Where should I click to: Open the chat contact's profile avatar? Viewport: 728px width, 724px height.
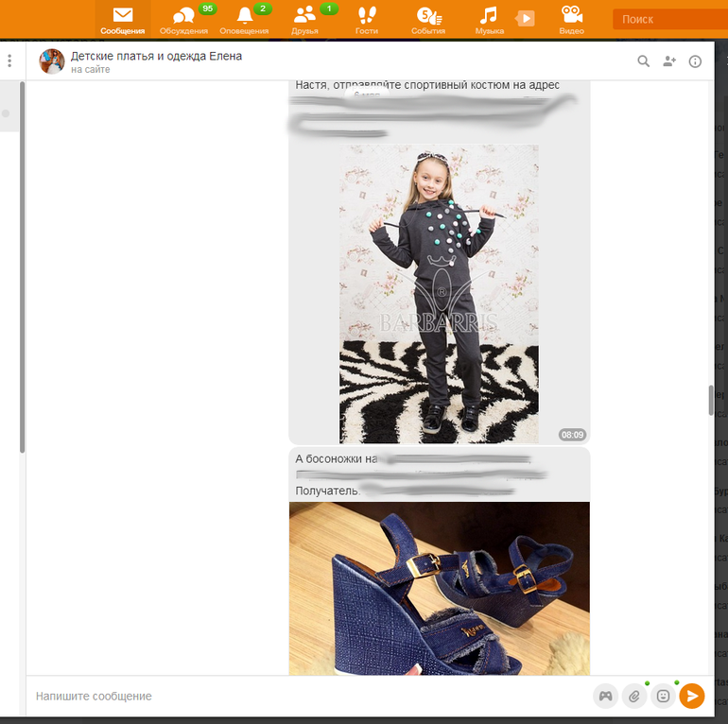coord(51,61)
